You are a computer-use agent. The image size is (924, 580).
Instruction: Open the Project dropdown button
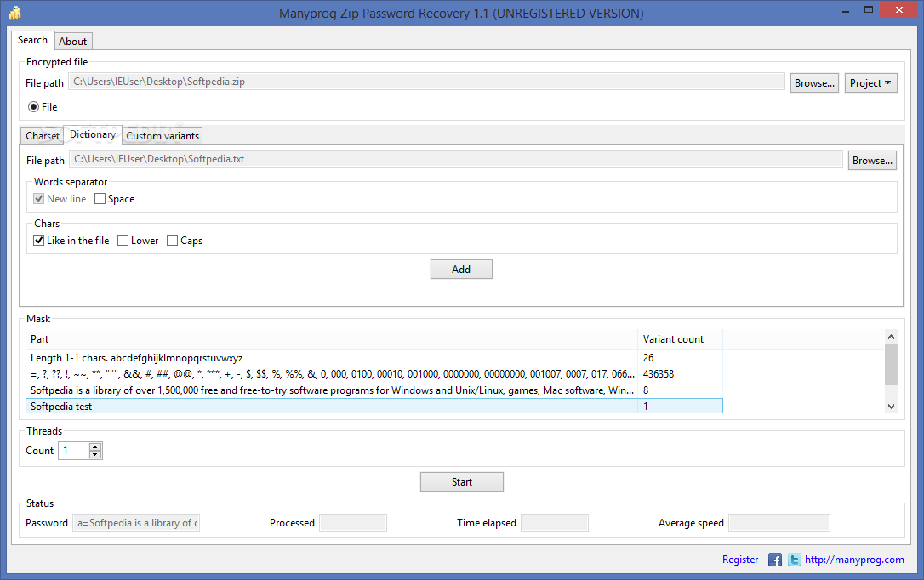871,83
